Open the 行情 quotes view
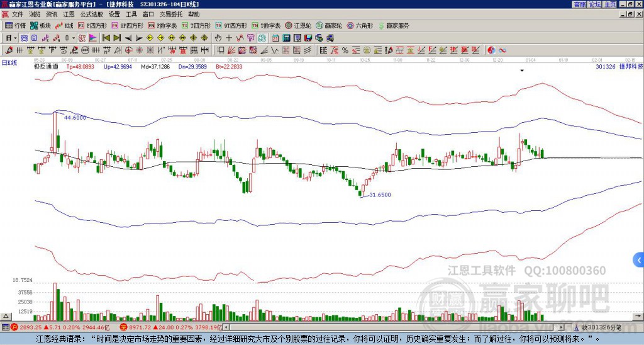 (x=15, y=25)
